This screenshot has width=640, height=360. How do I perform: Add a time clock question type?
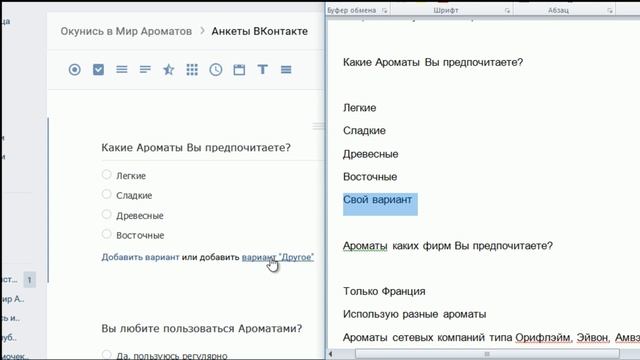point(216,70)
